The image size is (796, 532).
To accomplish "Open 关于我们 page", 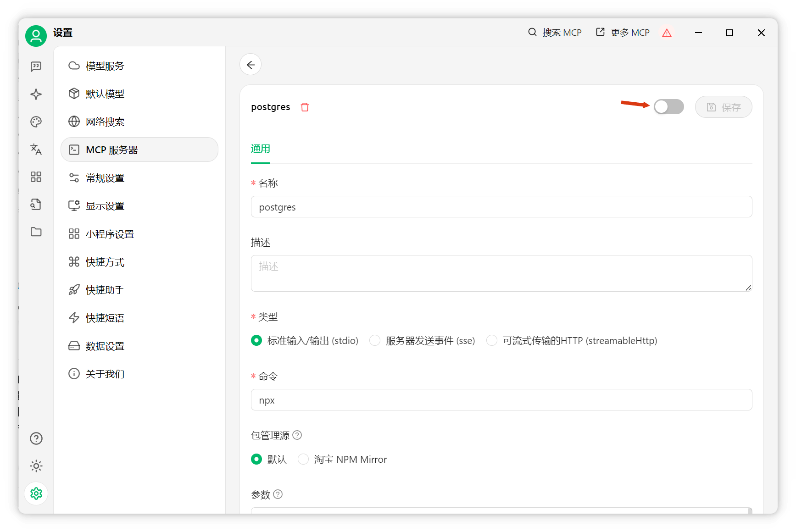I will coord(139,374).
